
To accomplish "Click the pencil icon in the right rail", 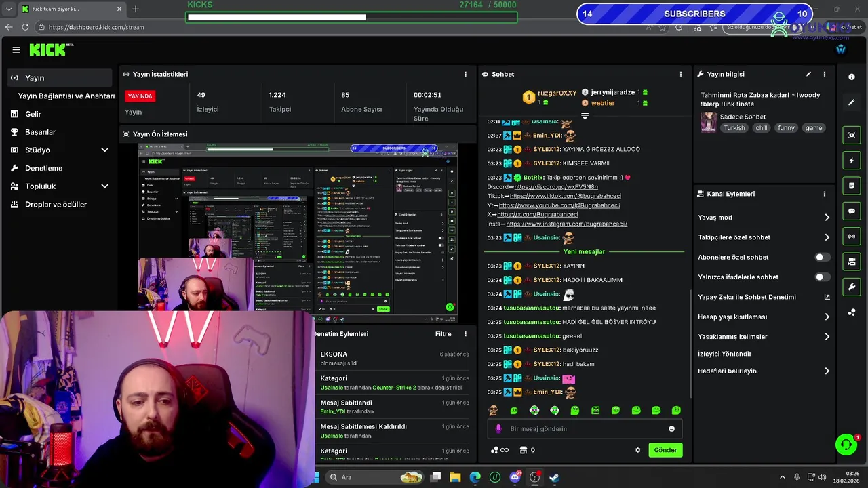I will point(852,102).
